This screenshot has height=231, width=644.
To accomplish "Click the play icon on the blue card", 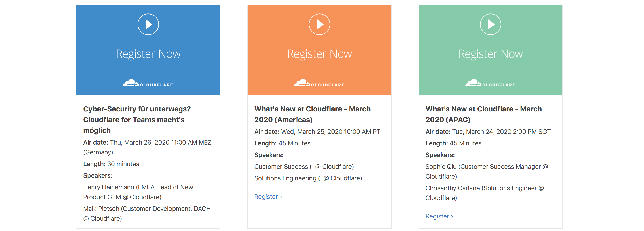I will (148, 24).
